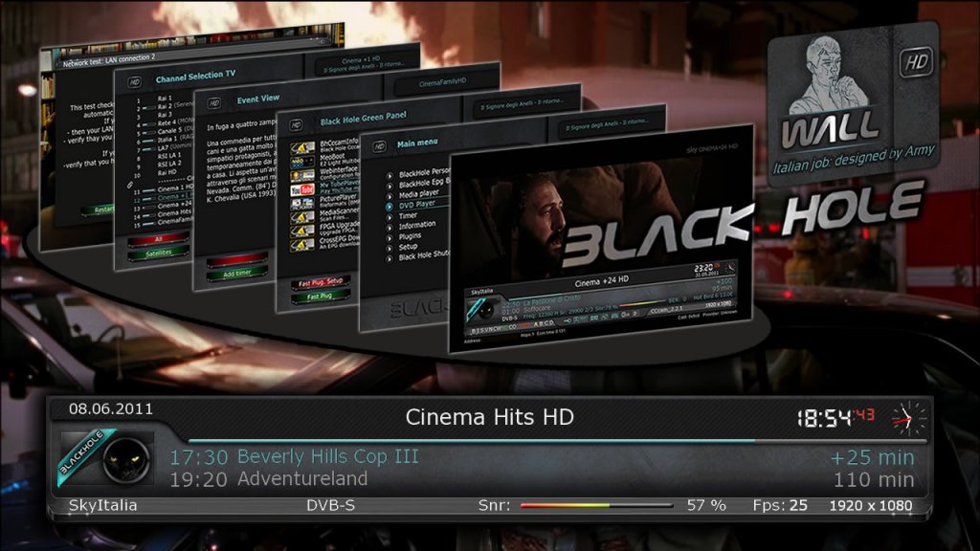Choose Plugins in the Main menu
The image size is (980, 551).
click(410, 236)
